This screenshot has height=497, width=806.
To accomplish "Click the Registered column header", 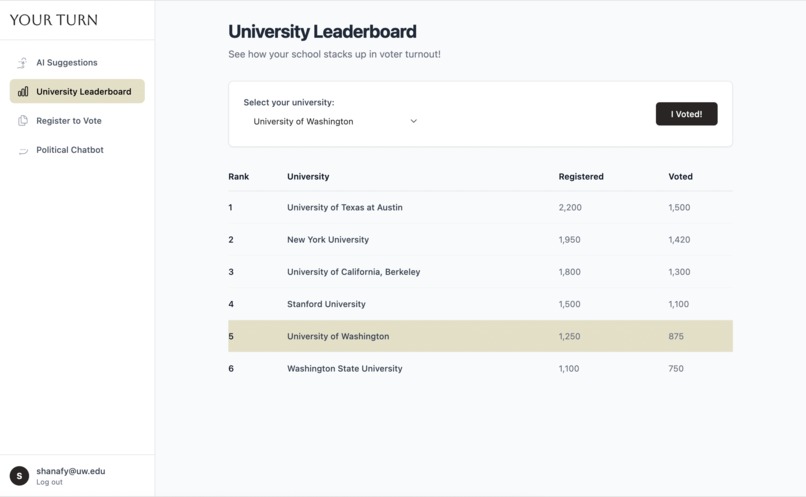I will tap(581, 176).
